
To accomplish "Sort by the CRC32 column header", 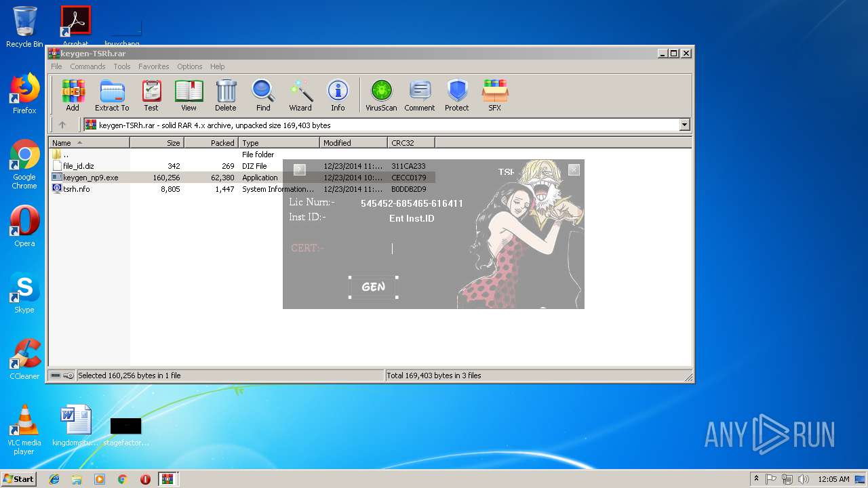I will [412, 143].
